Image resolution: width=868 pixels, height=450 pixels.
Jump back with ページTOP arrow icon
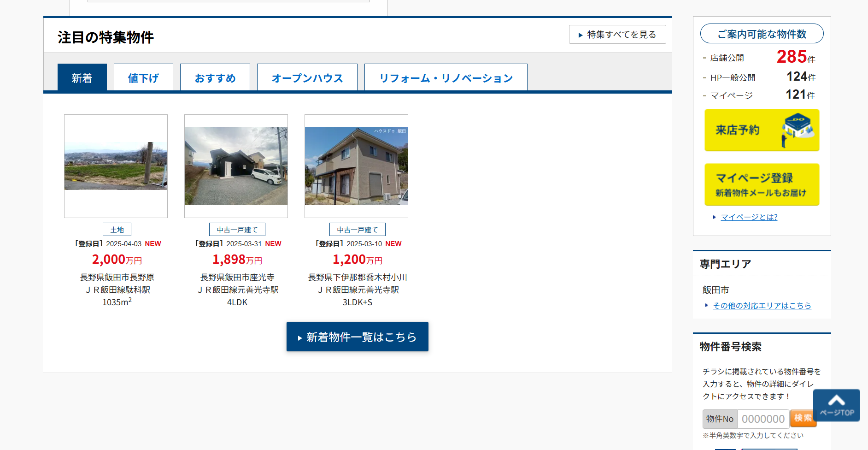coord(837,405)
